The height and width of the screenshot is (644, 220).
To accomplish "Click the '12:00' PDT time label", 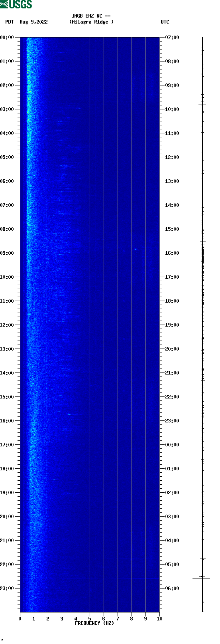I will click(x=7, y=325).
